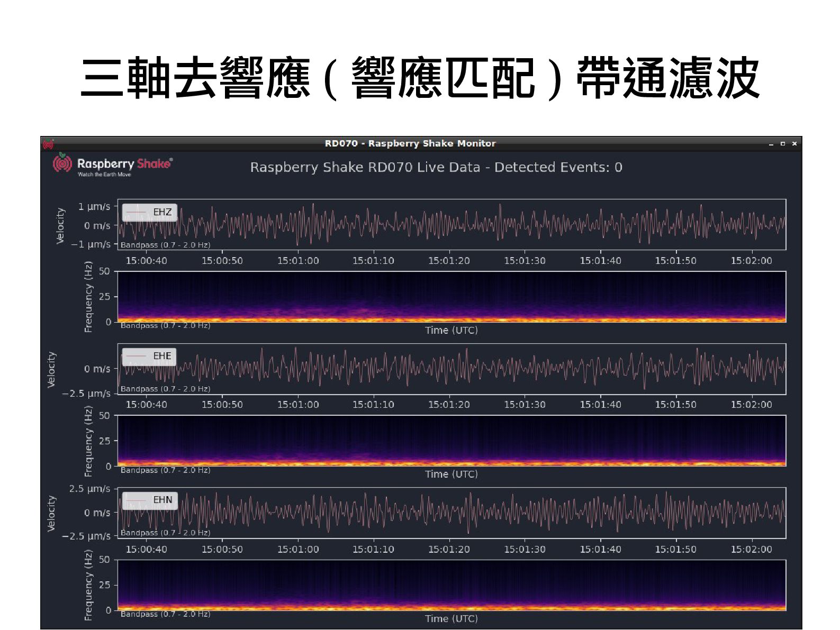Image resolution: width=840 pixels, height=630 pixels.
Task: Click the EHZ legend box
Action: [150, 212]
